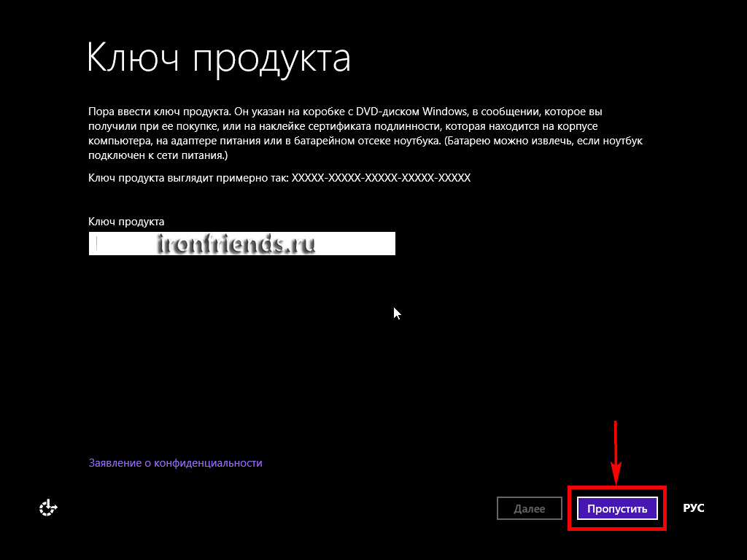This screenshot has height=560, width=747.
Task: Click the XXXXX-XXXXX example key text
Action: [x=381, y=177]
